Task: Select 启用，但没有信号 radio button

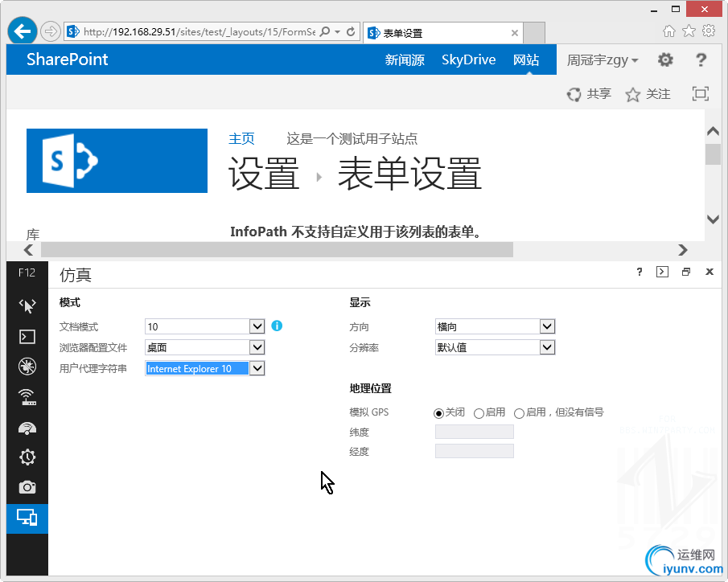Action: pyautogui.click(x=519, y=413)
